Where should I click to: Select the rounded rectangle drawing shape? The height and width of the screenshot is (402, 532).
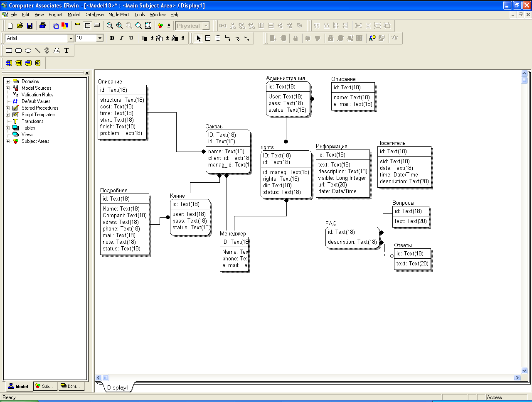click(x=18, y=51)
